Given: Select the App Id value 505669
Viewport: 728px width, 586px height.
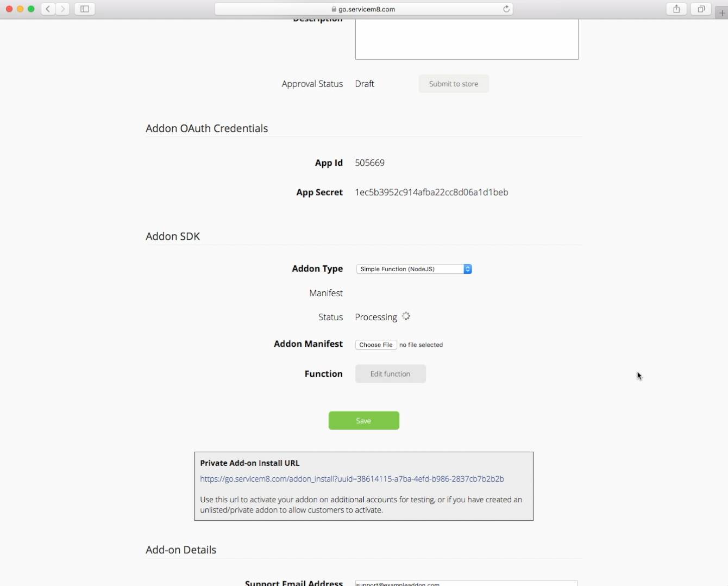Looking at the screenshot, I should [369, 163].
